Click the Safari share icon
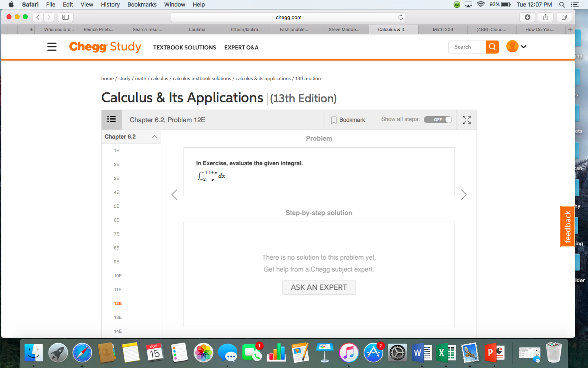Viewport: 588px width, 368px height. pyautogui.click(x=546, y=17)
